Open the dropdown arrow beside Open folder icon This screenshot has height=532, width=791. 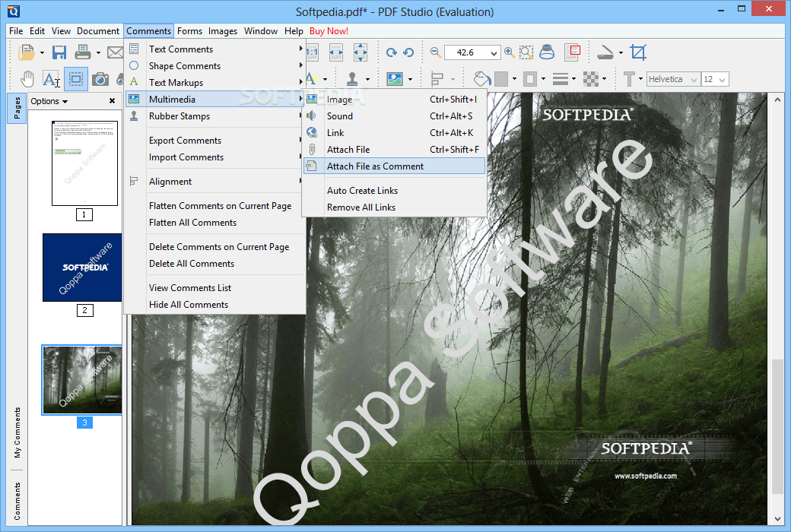pyautogui.click(x=42, y=52)
